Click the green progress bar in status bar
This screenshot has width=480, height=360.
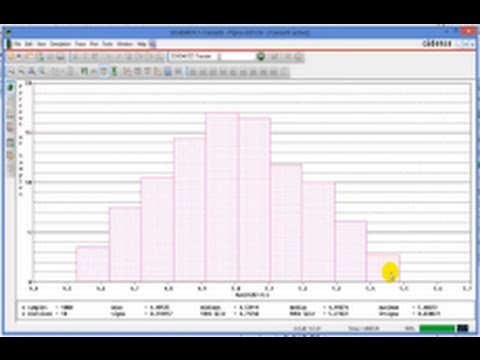tap(437, 328)
